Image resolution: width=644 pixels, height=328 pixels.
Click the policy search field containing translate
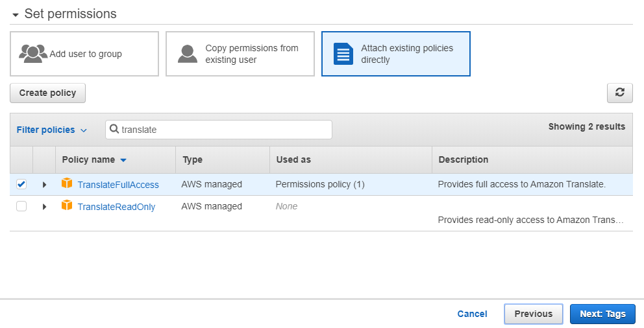pos(219,130)
